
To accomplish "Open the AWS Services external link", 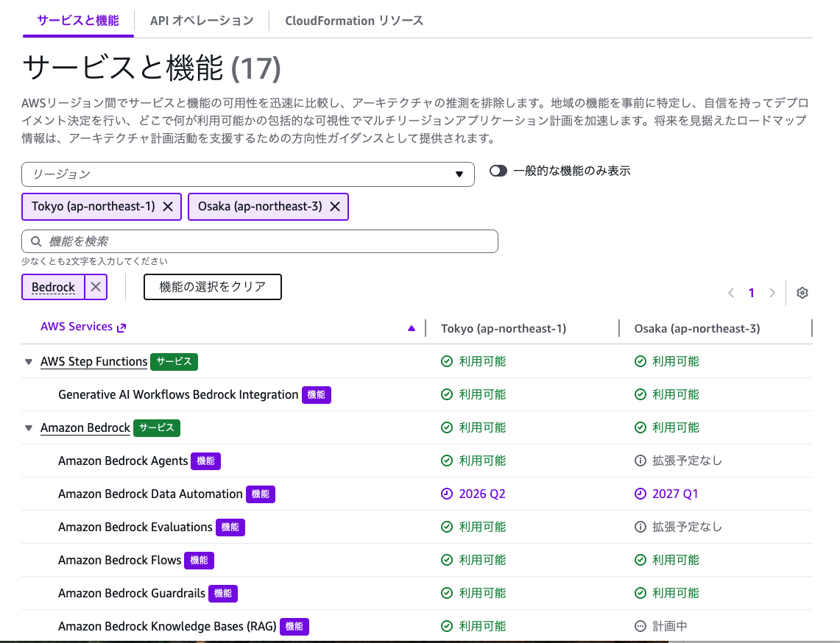I will click(x=83, y=327).
